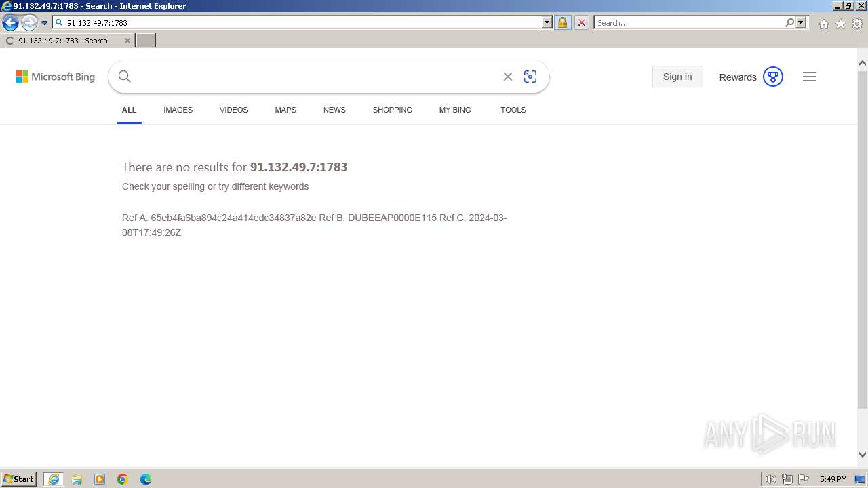Screen dimensions: 868x488
Task: Click the IE toolbar Search box
Action: coord(689,22)
